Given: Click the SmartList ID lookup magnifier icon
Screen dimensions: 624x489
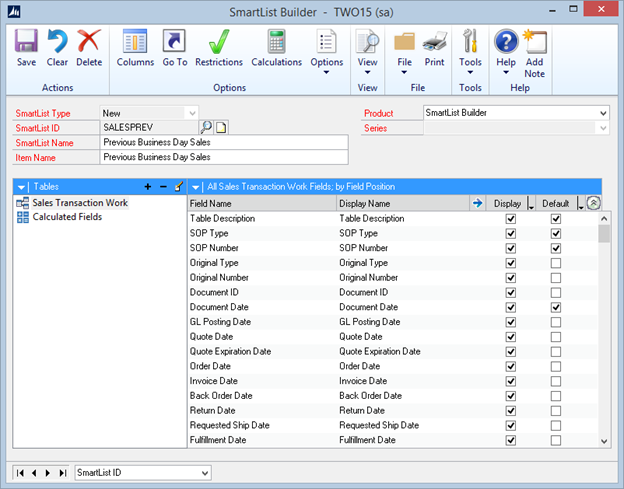Looking at the screenshot, I should (x=206, y=127).
